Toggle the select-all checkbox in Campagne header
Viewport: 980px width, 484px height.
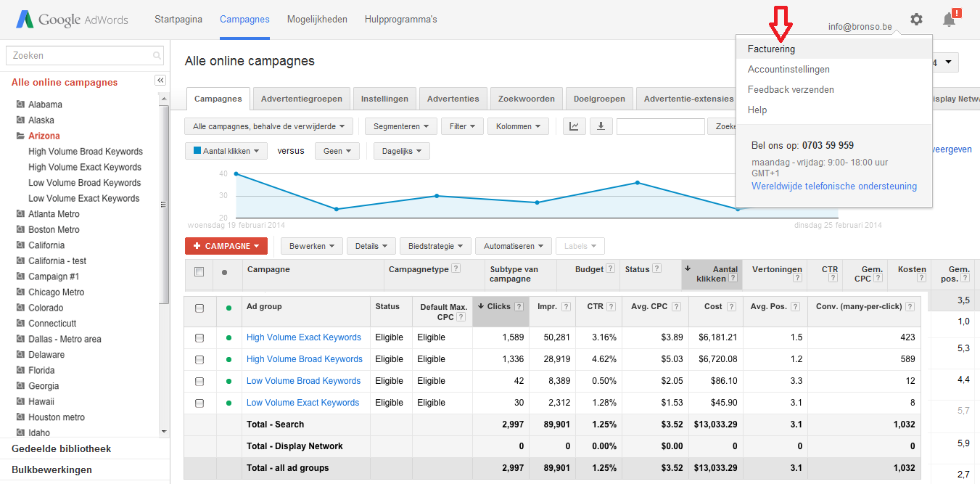coord(199,271)
